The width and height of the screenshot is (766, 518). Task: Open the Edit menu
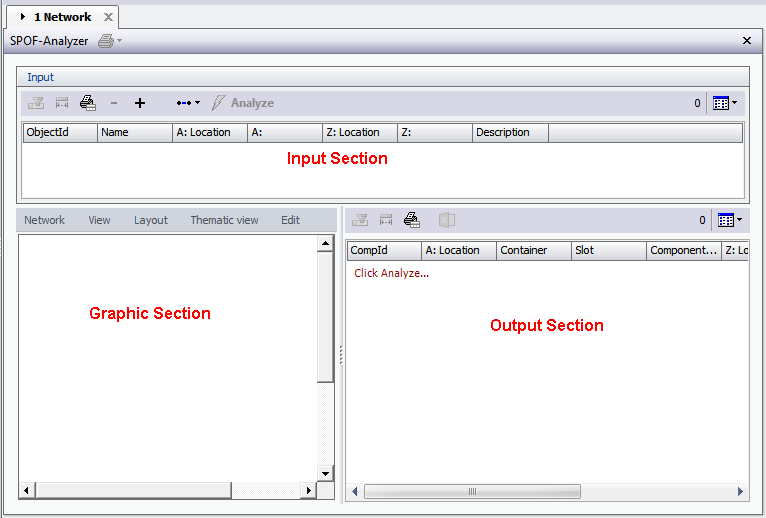[x=290, y=220]
